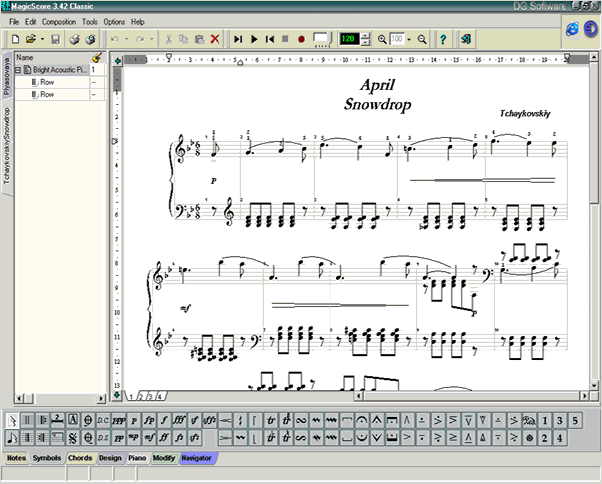Select fingering number 1 symbol
Image resolution: width=602 pixels, height=484 pixels.
(544, 421)
